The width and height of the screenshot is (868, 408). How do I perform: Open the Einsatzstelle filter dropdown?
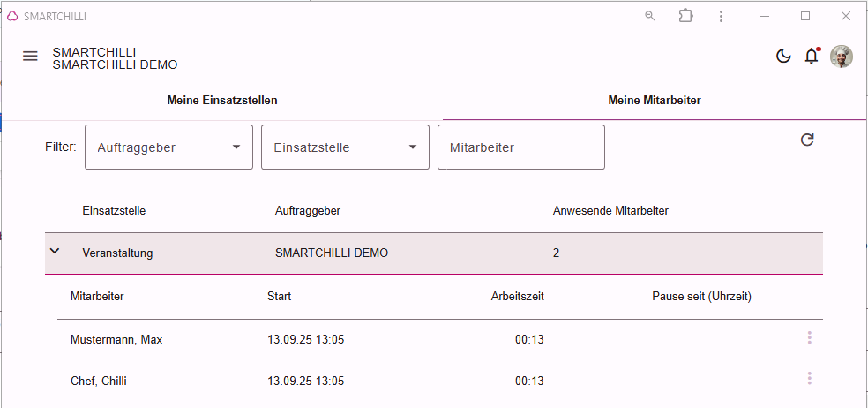pos(346,147)
